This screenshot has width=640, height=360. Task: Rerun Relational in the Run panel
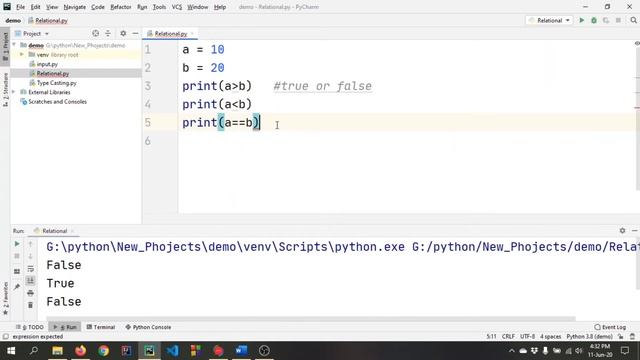pyautogui.click(x=17, y=244)
